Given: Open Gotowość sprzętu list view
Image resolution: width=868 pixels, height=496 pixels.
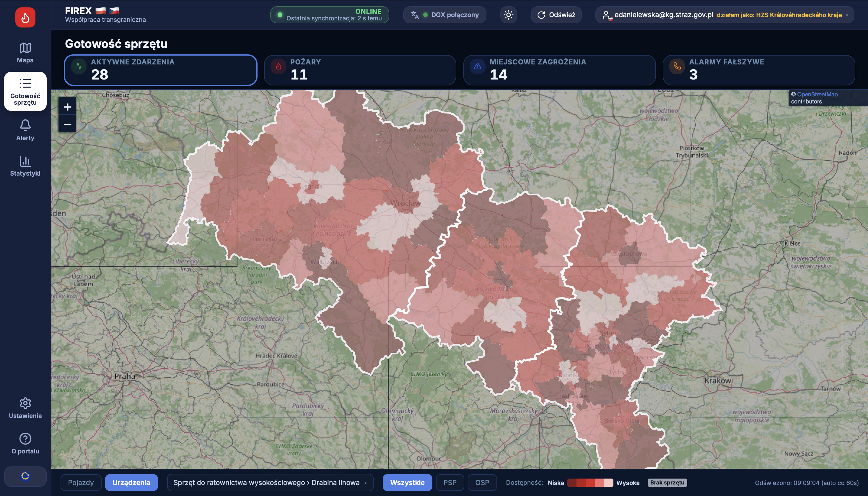Looking at the screenshot, I should coord(25,91).
